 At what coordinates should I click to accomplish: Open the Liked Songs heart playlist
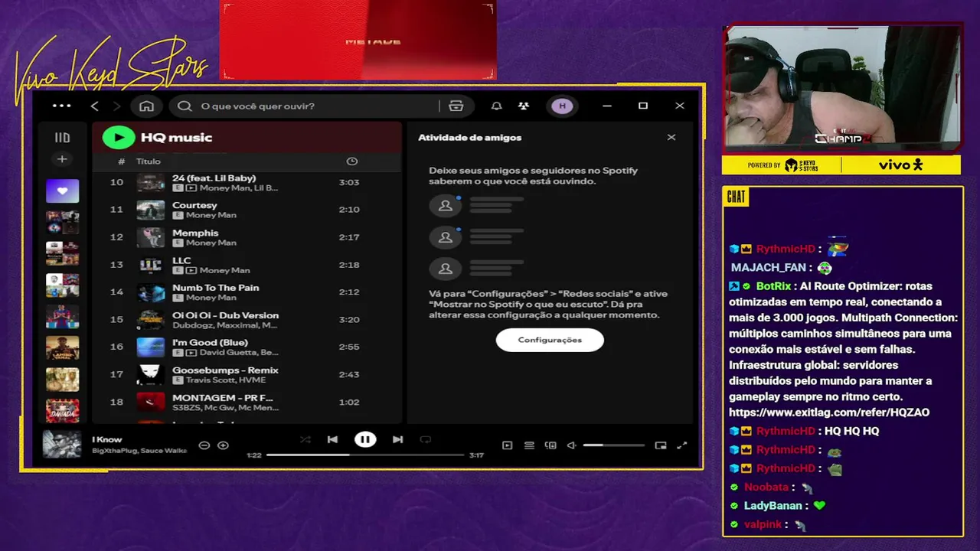click(x=62, y=191)
